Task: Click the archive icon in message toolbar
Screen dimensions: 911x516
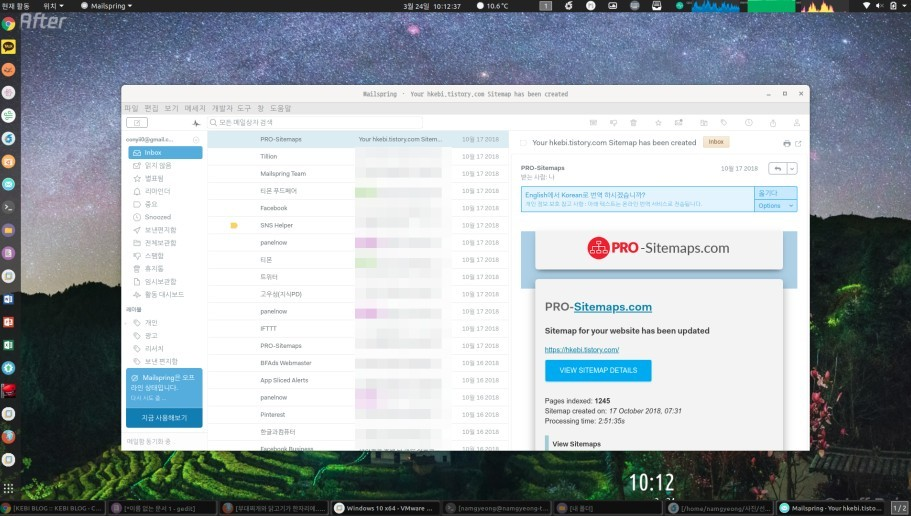Action: (x=593, y=123)
